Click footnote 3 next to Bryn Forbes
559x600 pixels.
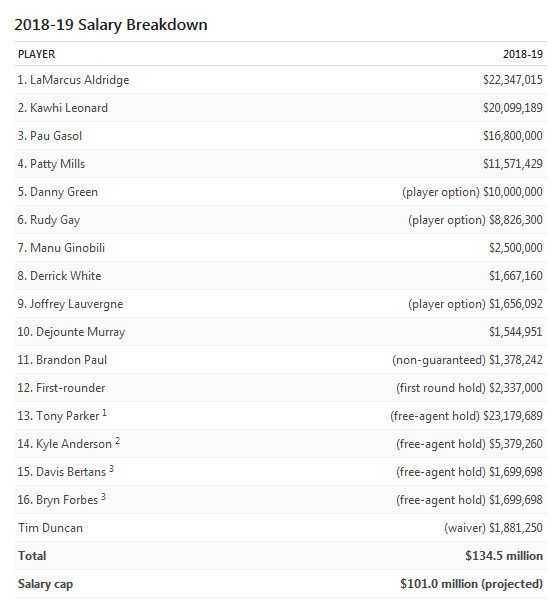103,497
